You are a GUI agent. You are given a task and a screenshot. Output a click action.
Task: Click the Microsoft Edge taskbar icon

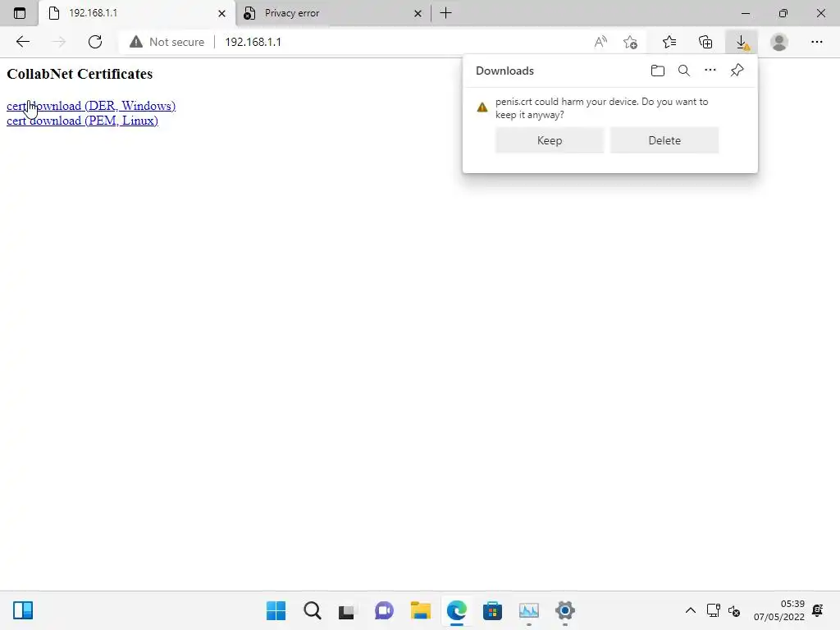pos(456,610)
